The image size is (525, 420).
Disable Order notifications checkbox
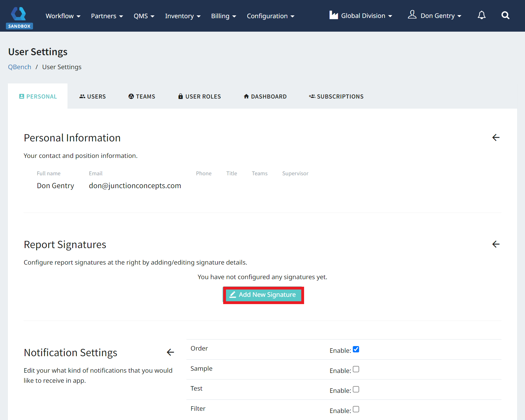click(x=356, y=349)
